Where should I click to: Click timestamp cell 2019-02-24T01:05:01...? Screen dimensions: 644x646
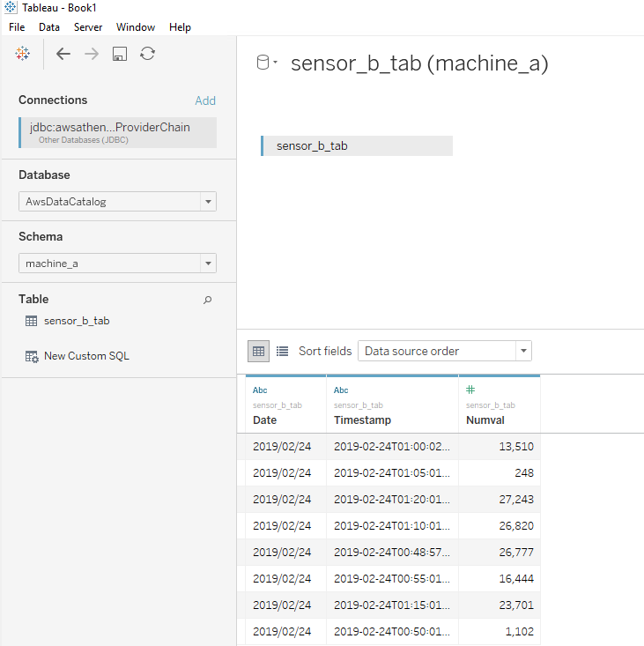392,473
